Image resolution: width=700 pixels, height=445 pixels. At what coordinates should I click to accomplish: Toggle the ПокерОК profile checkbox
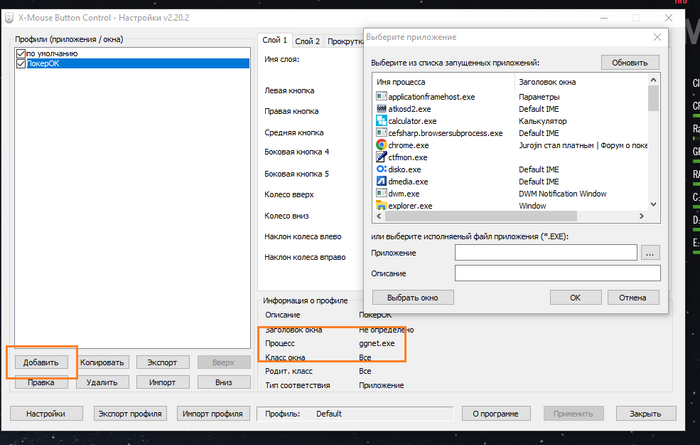pyautogui.click(x=21, y=64)
